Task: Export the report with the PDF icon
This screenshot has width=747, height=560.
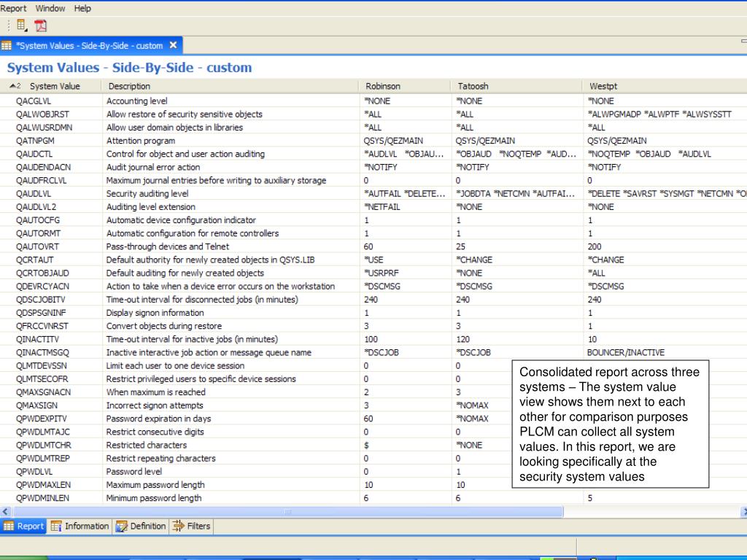Action: 41,26
